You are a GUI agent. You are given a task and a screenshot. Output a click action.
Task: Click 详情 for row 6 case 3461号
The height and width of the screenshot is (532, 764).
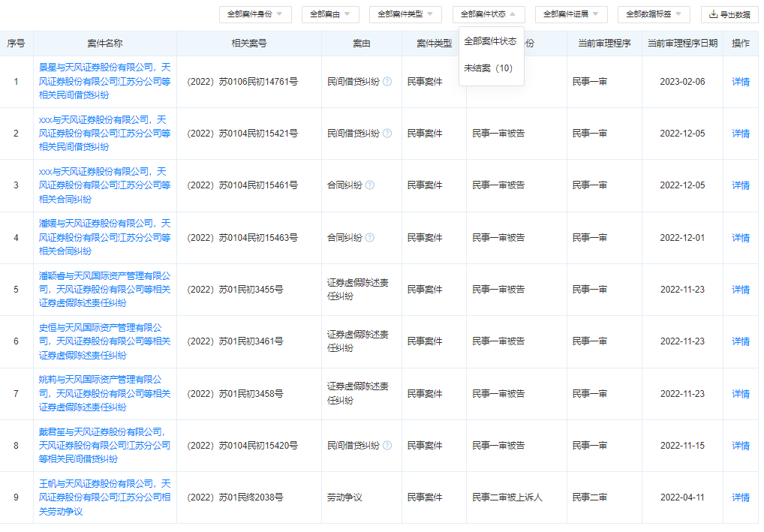[x=741, y=341]
